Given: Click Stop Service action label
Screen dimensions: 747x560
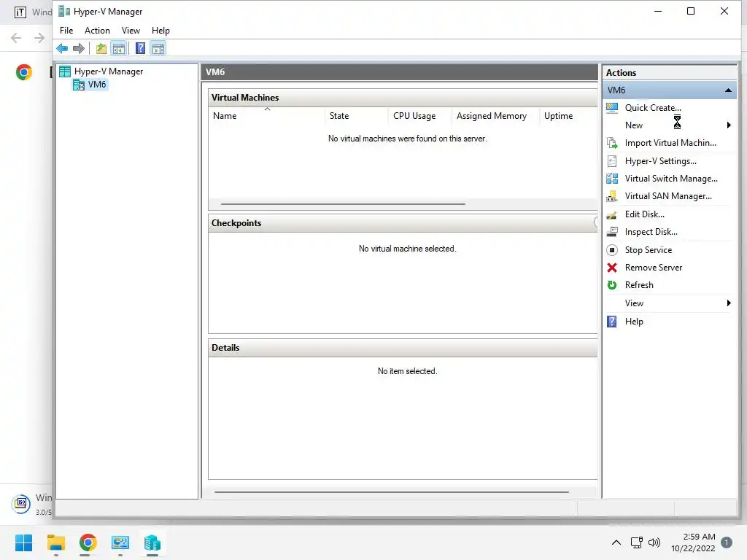Looking at the screenshot, I should pos(649,250).
